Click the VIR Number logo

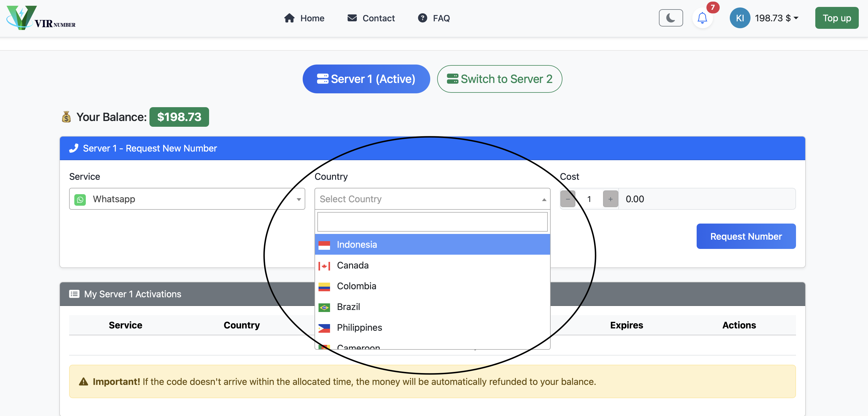(x=40, y=18)
